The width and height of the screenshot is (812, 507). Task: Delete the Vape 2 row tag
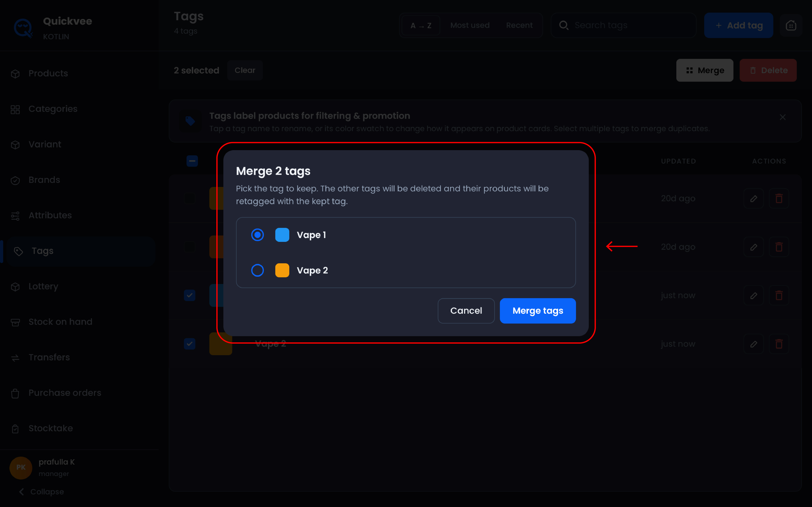(x=779, y=344)
